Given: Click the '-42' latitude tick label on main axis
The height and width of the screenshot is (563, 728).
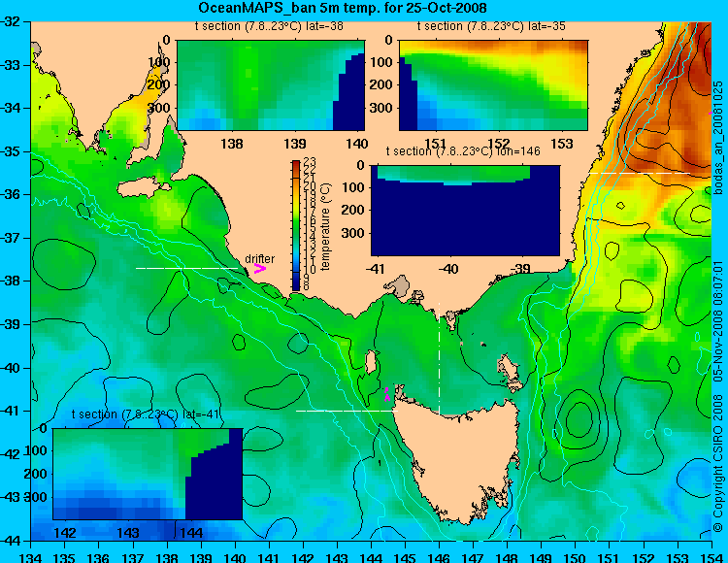Looking at the screenshot, I should [11, 454].
